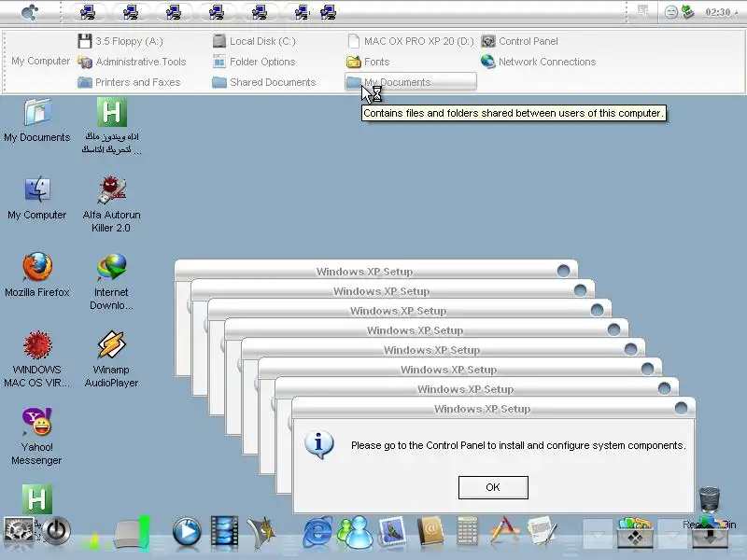Click the highlighted My Documents toolbar entry
Screen dimensions: 747x560
coord(411,81)
